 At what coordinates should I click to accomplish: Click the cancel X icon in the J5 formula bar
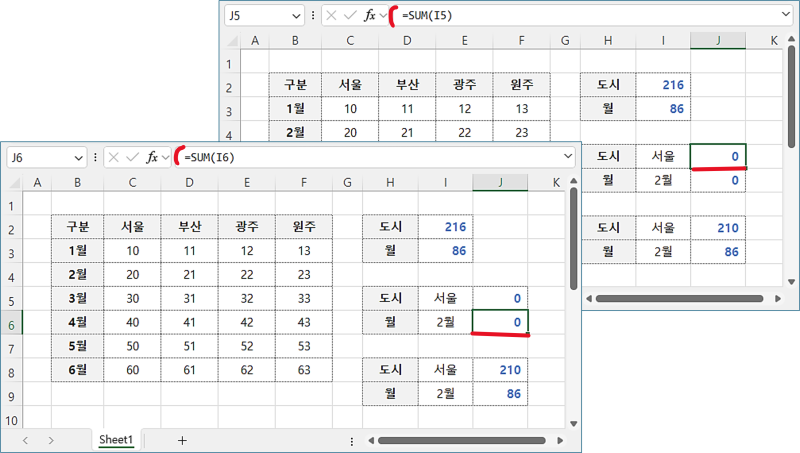pos(331,15)
